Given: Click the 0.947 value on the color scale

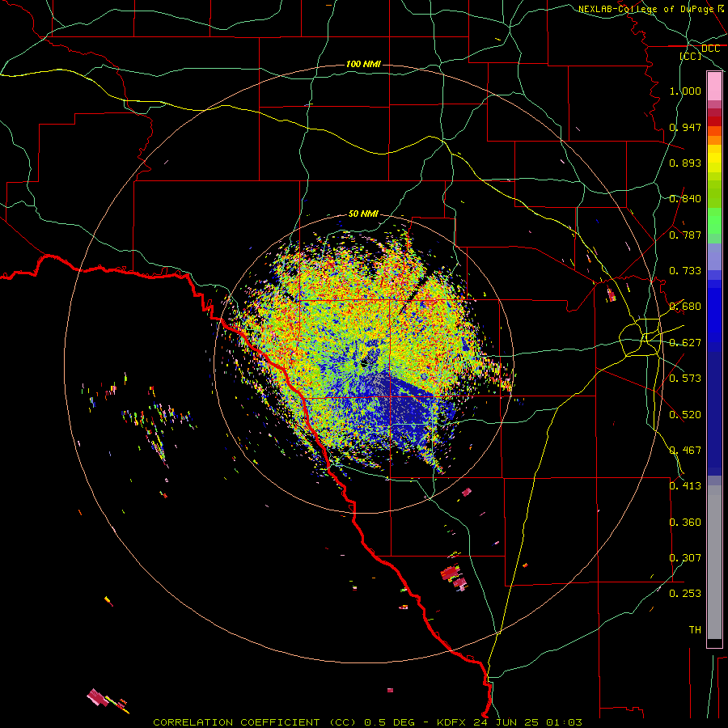Looking at the screenshot, I should coord(685,127).
